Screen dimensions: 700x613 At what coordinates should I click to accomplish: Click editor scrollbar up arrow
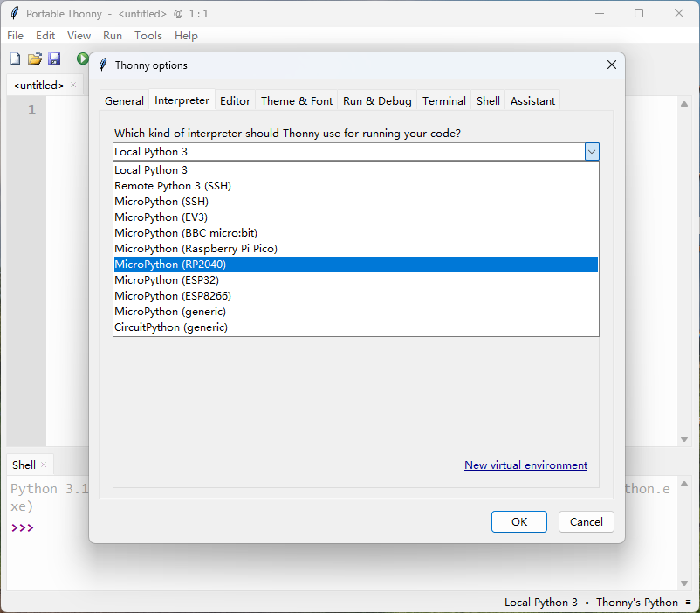(684, 104)
